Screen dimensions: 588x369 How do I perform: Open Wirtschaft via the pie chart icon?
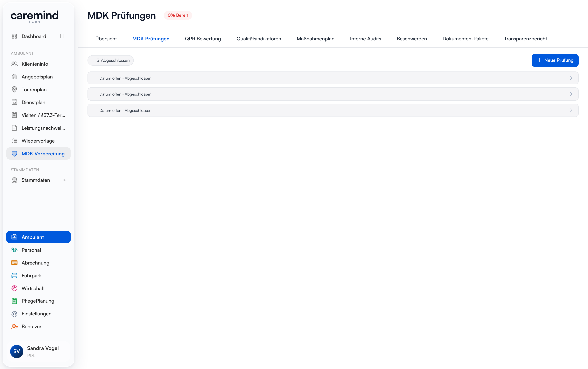[14, 288]
